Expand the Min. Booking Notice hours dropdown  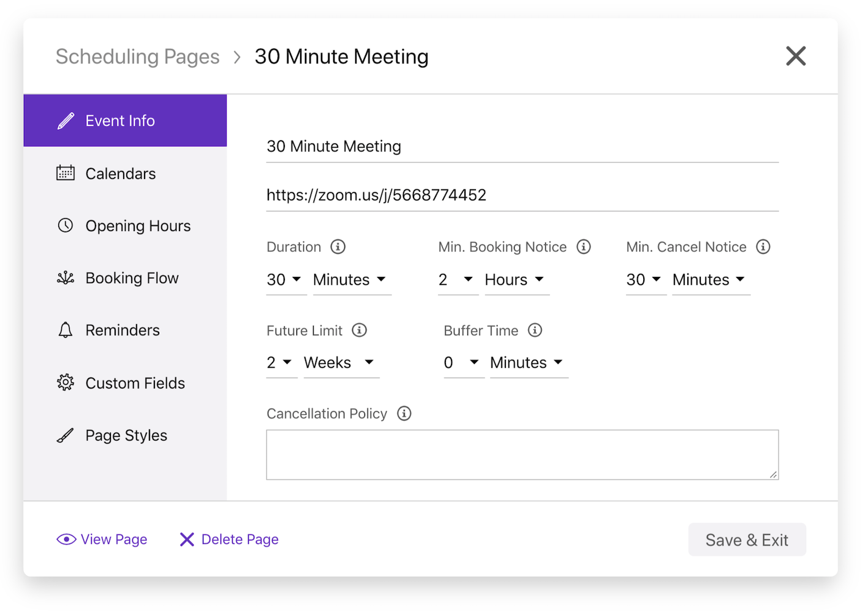[516, 279]
